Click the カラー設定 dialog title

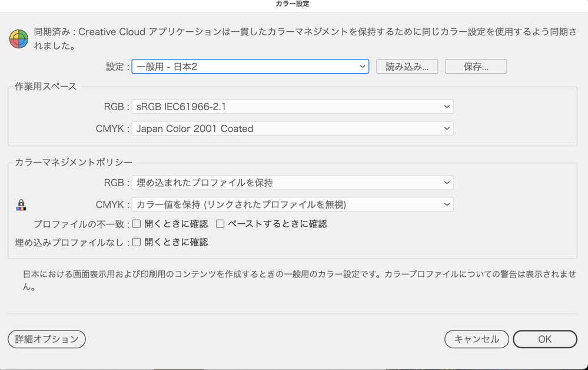(x=294, y=5)
